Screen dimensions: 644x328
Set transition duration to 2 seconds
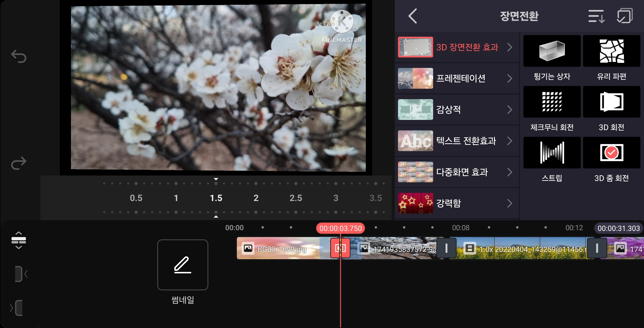pyautogui.click(x=256, y=198)
